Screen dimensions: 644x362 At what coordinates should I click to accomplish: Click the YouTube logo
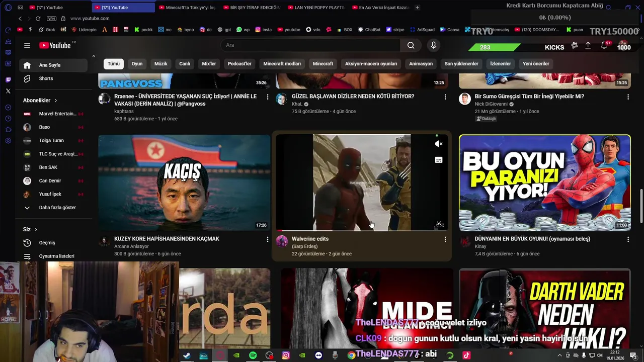(x=55, y=45)
